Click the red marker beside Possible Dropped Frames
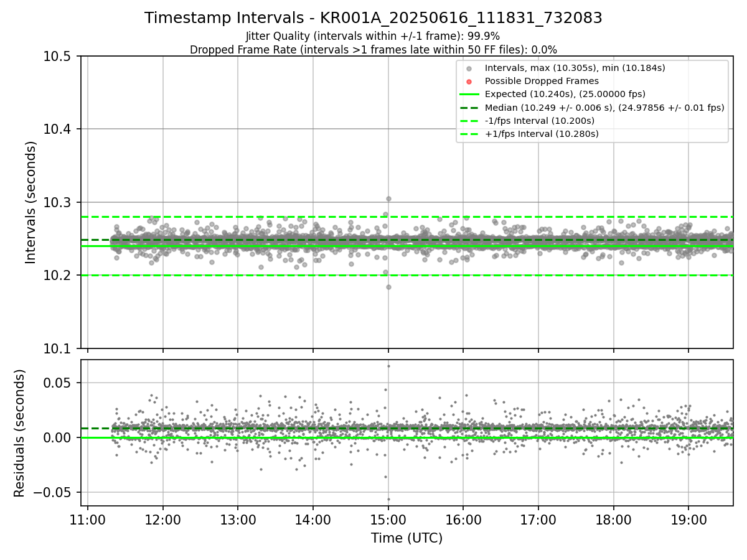The height and width of the screenshot is (560, 747). [x=470, y=81]
